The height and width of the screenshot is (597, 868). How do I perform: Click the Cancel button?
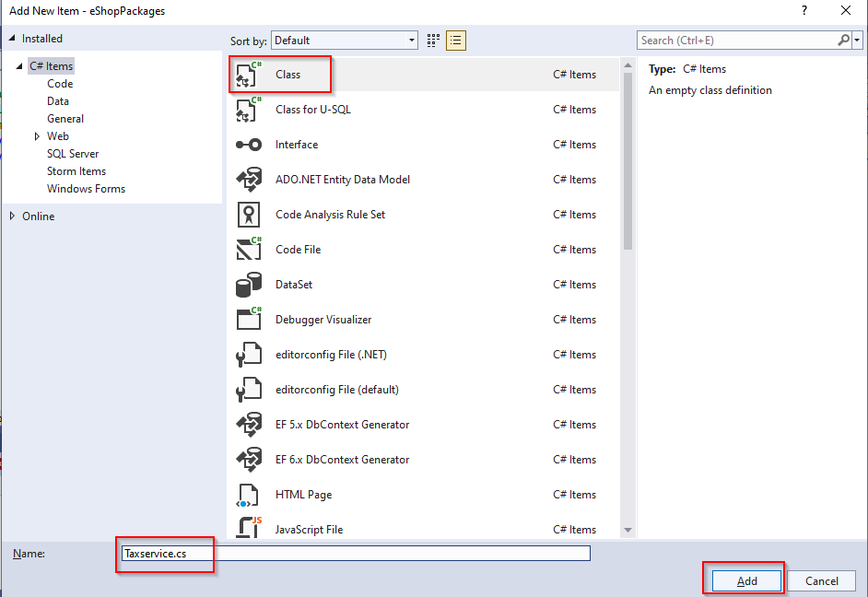tap(822, 581)
